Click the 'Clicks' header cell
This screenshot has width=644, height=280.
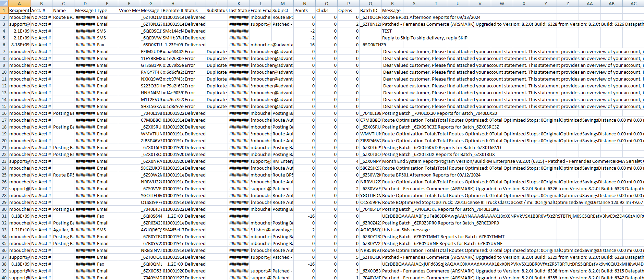pos(326,10)
